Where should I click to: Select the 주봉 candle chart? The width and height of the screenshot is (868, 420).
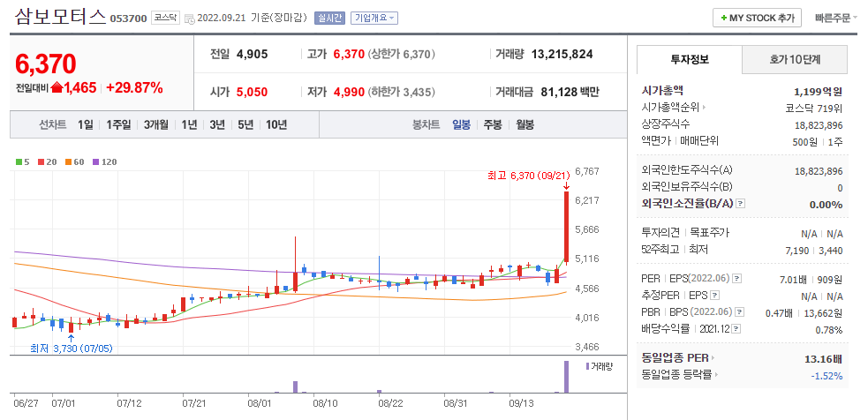point(493,125)
